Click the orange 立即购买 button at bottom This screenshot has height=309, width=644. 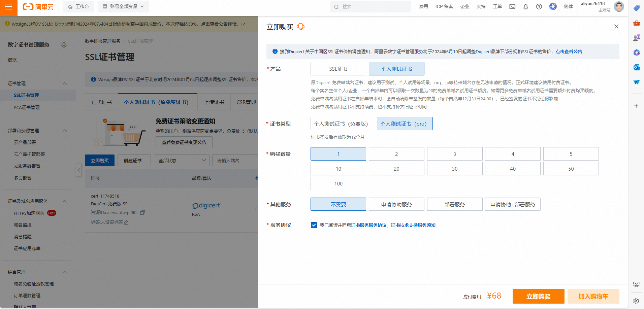click(x=538, y=296)
